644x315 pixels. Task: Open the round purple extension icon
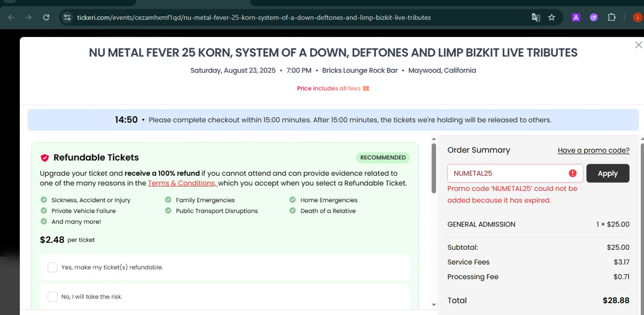coord(594,18)
